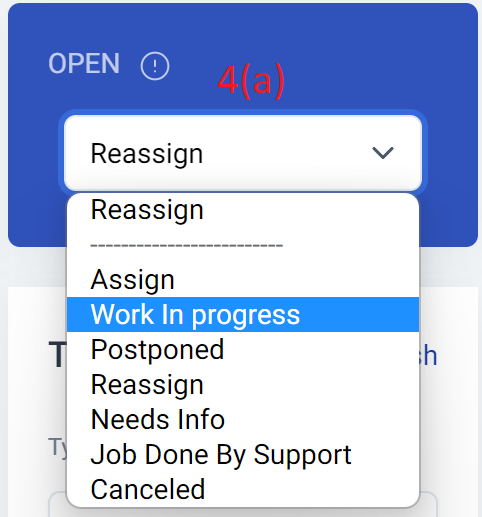Choose the Canceled option
482x517 pixels.
(243, 489)
